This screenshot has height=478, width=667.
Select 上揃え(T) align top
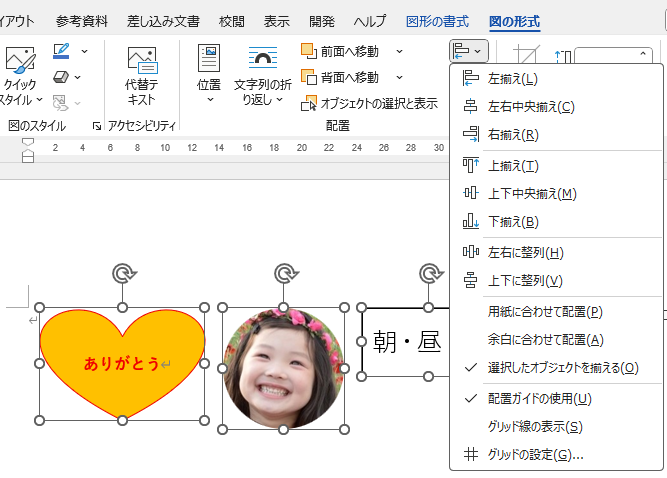tap(556, 165)
